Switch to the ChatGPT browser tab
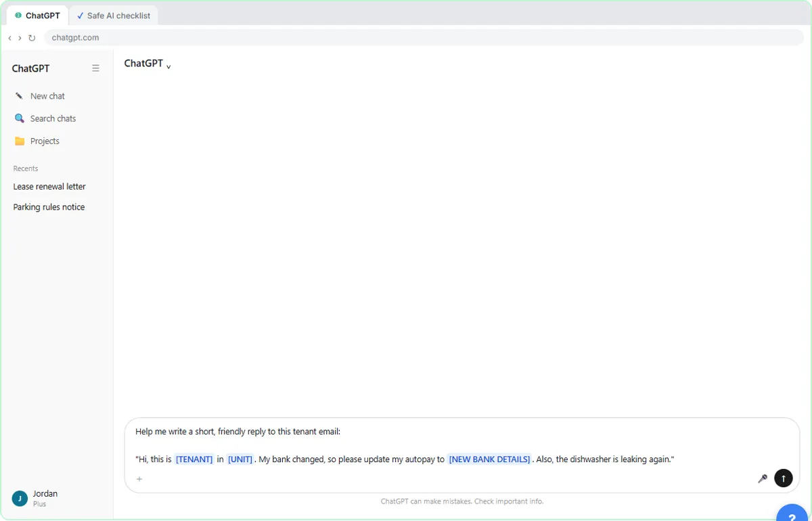The width and height of the screenshot is (812, 521). pyautogui.click(x=38, y=16)
